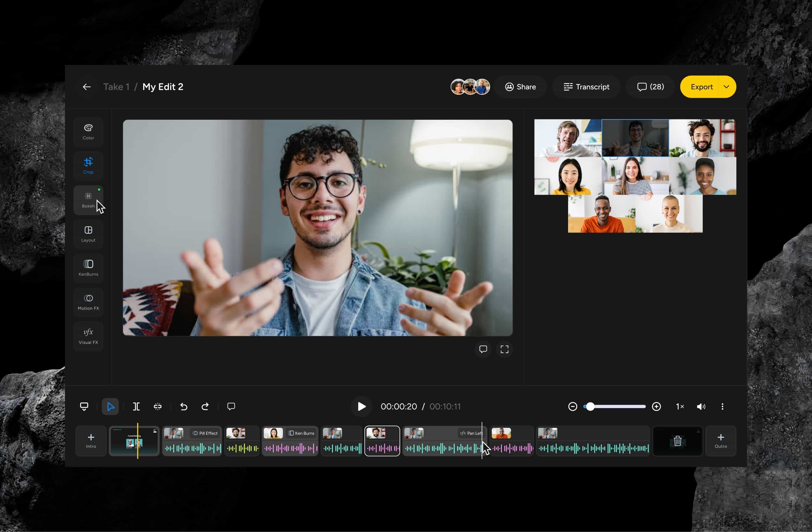The image size is (812, 532).
Task: Expand the Export options arrow
Action: click(726, 87)
